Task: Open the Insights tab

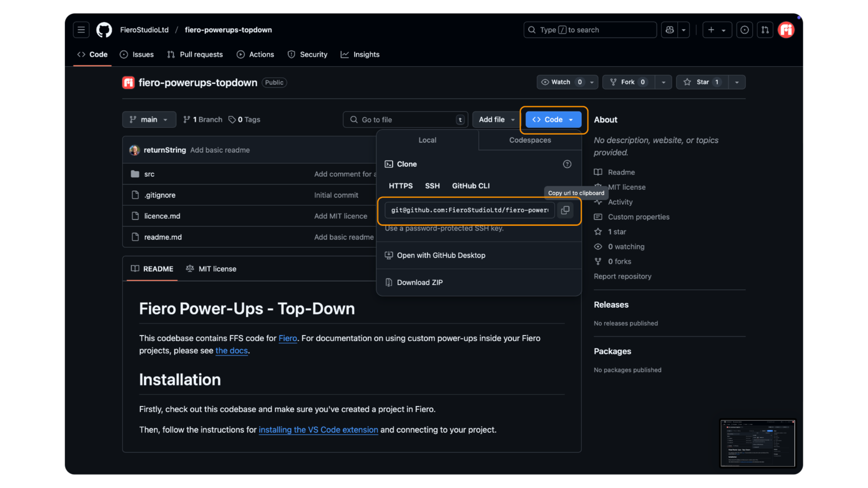Action: 360,54
